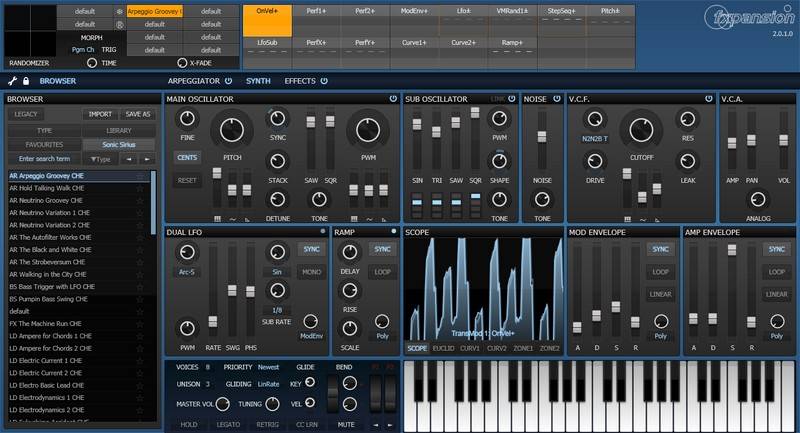
Task: Click the previous preset arrow in browser
Action: [127, 159]
